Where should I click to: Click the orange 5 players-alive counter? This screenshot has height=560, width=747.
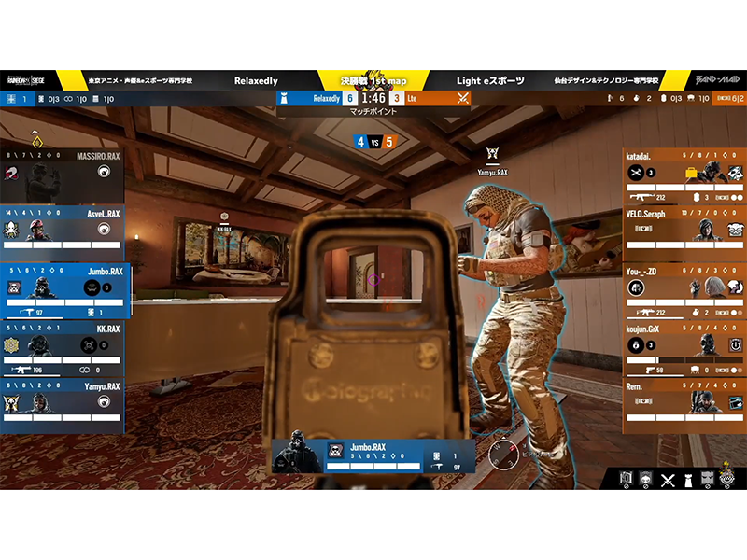pyautogui.click(x=388, y=142)
